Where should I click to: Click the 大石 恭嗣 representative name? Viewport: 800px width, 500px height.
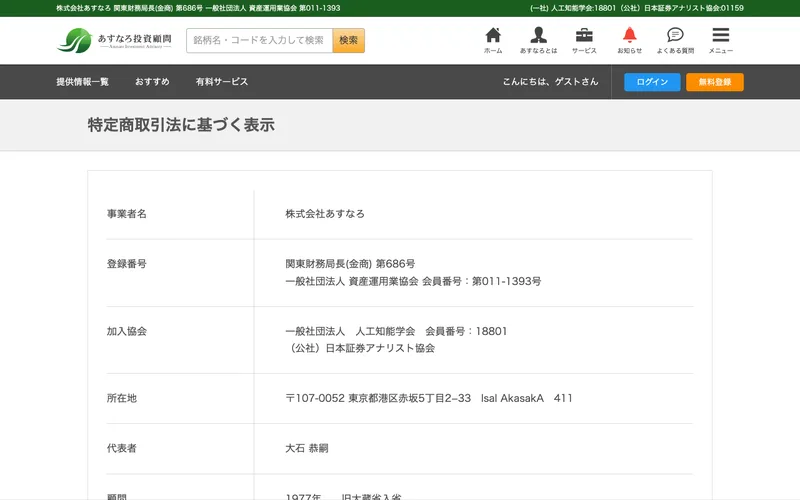(x=307, y=448)
